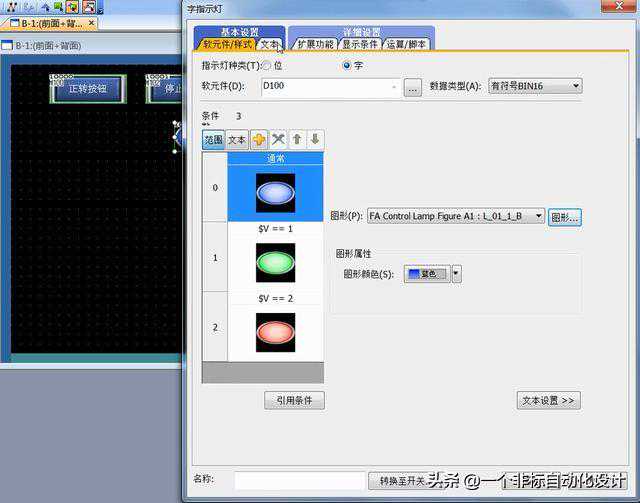
Task: Click the blue 图形颜色 color swatch
Action: coord(427,273)
